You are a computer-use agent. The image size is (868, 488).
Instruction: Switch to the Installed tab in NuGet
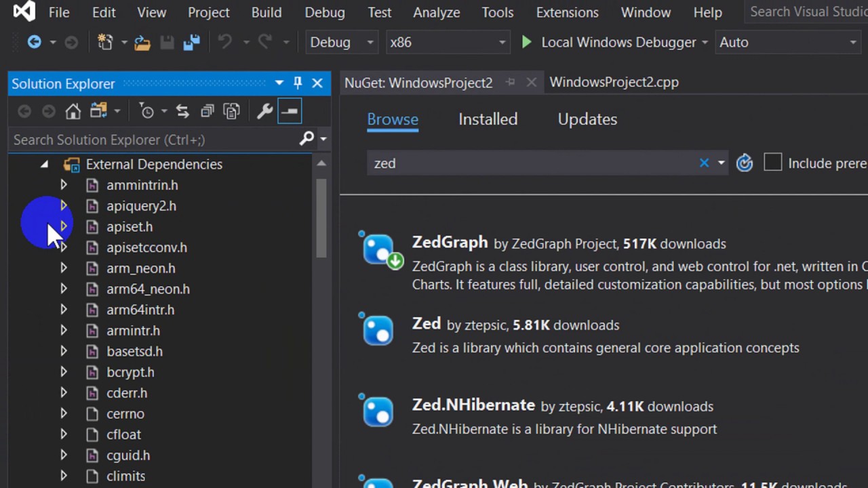[488, 119]
